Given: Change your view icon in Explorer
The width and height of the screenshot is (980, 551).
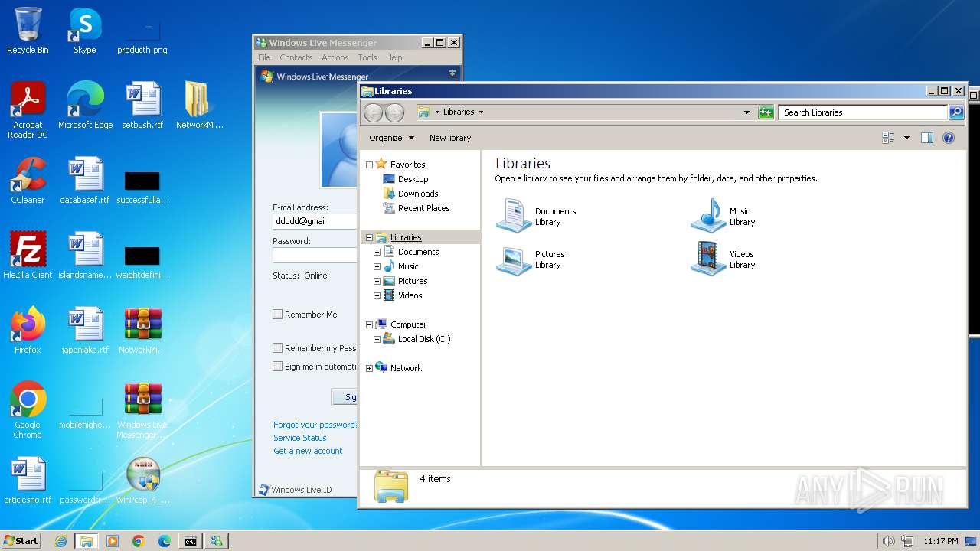Looking at the screenshot, I should point(889,138).
